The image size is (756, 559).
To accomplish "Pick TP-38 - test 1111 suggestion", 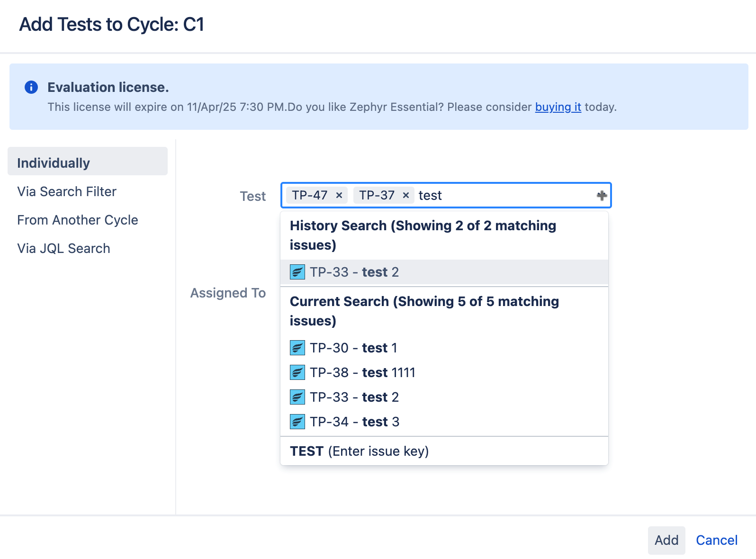I will pos(362,372).
